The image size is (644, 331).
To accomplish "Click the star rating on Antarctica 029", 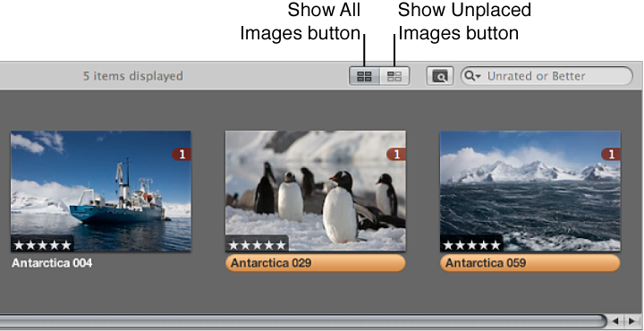I will [257, 245].
